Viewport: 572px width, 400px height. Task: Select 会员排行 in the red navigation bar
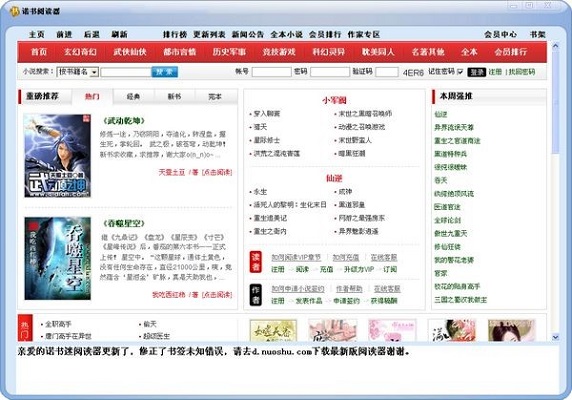(511, 52)
